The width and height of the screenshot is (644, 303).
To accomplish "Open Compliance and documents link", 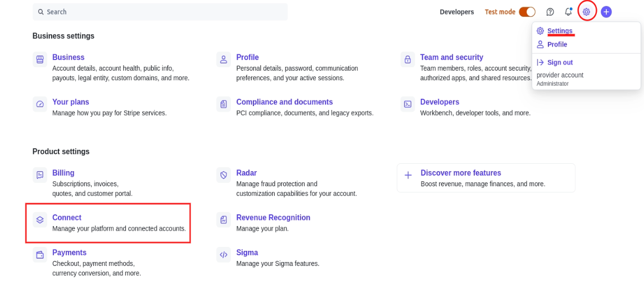I will pos(284,102).
